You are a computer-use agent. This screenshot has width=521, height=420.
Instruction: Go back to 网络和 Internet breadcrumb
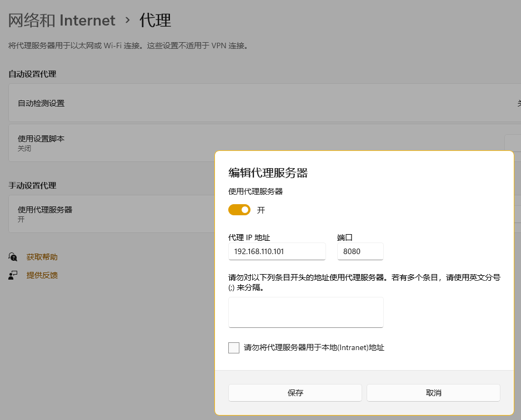pyautogui.click(x=62, y=21)
